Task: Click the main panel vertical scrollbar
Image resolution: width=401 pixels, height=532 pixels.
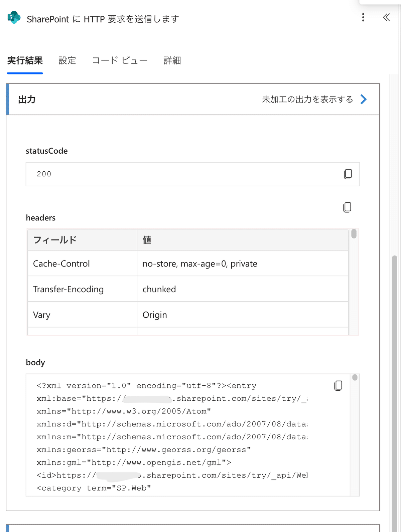Action: click(x=394, y=393)
